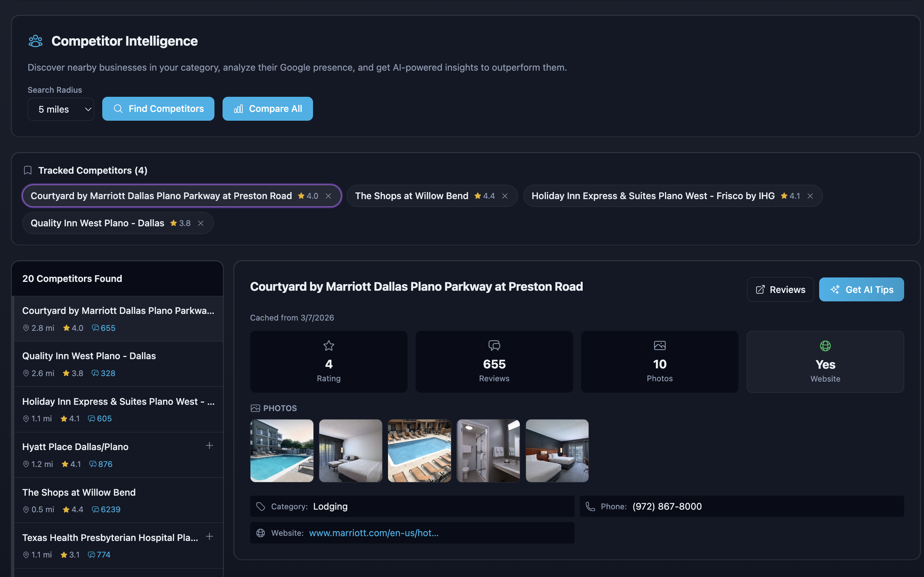The width and height of the screenshot is (924, 577).
Task: Open Hyatt Place Dallas/Plano list row
Action: (118, 455)
